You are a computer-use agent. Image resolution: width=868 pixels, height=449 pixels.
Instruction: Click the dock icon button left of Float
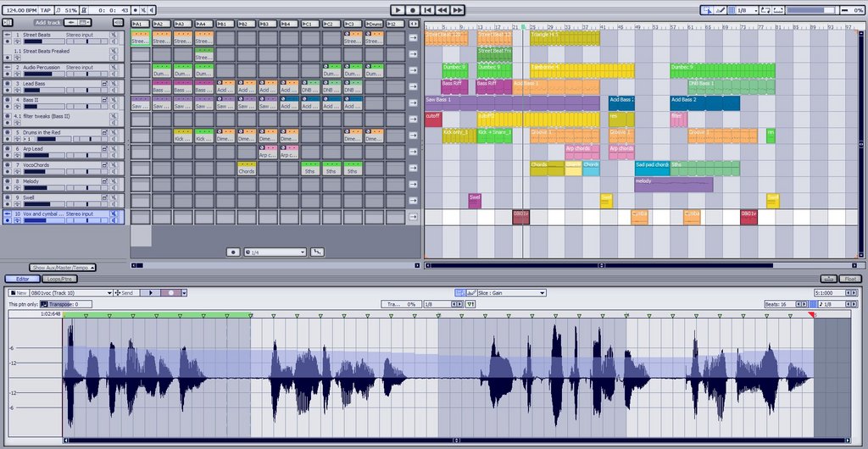[829, 280]
